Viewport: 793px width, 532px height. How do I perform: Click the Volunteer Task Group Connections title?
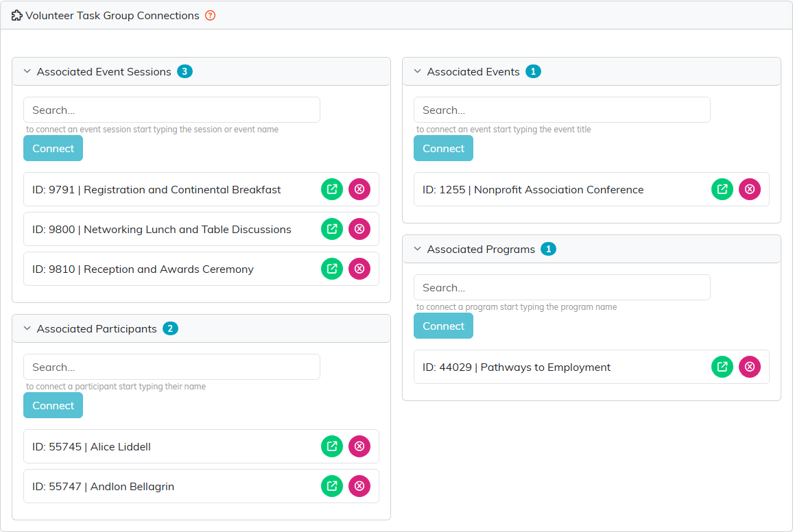point(113,16)
